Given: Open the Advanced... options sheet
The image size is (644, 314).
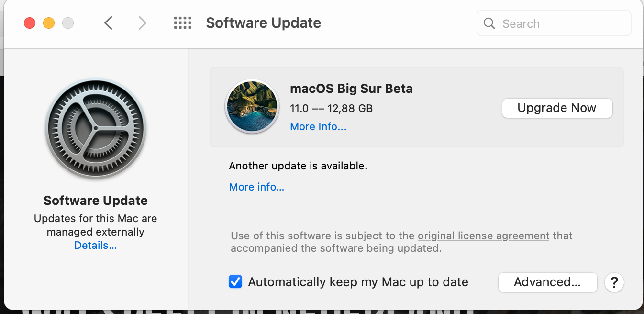Looking at the screenshot, I should 547,282.
